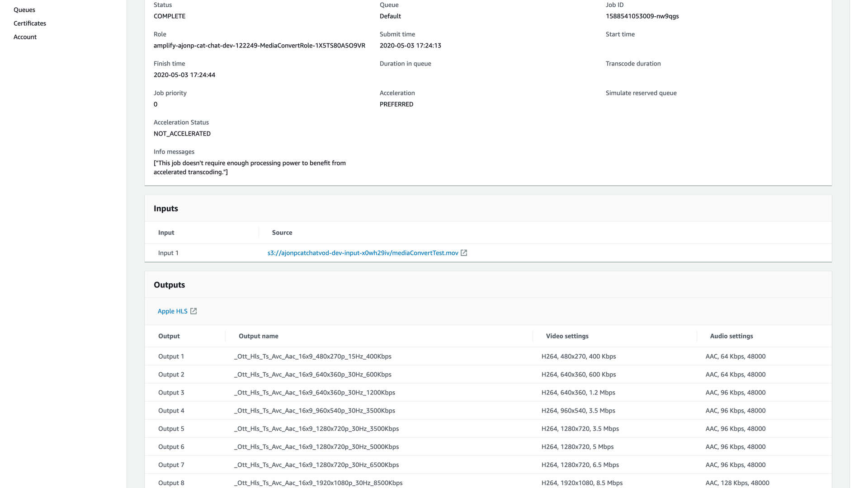Open Certificates in the sidebar
868x488 pixels.
pyautogui.click(x=30, y=23)
